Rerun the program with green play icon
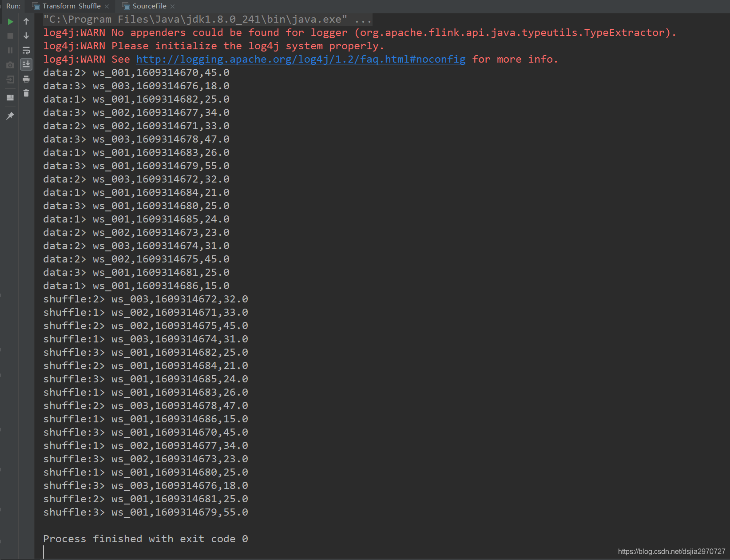Image resolution: width=730 pixels, height=560 pixels. pyautogui.click(x=10, y=22)
